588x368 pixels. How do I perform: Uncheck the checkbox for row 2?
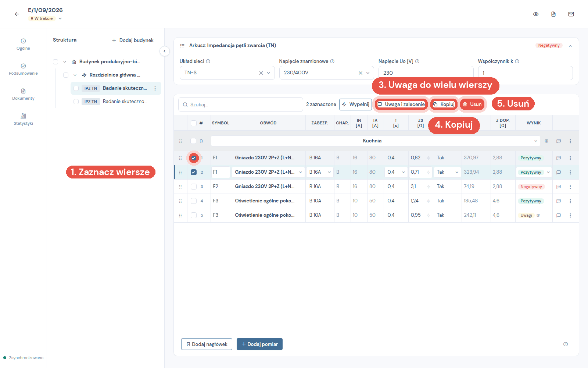[194, 172]
